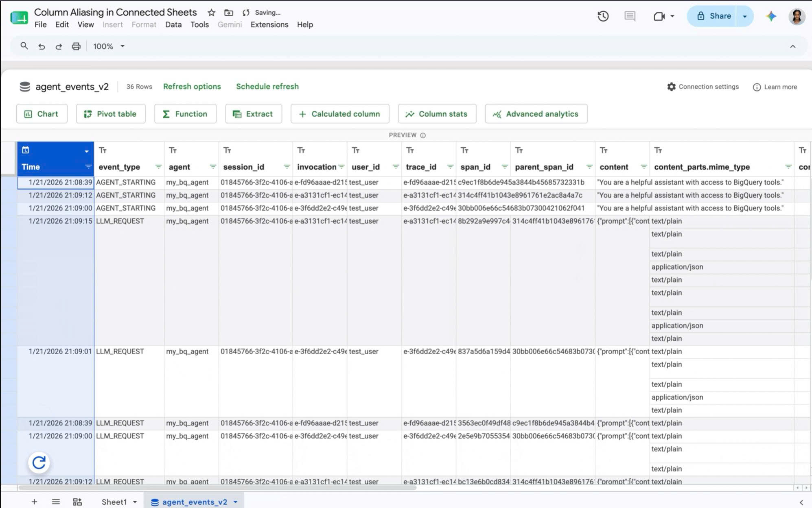Open the Sheet1 tab options arrow
This screenshot has width=812, height=508.
point(135,502)
